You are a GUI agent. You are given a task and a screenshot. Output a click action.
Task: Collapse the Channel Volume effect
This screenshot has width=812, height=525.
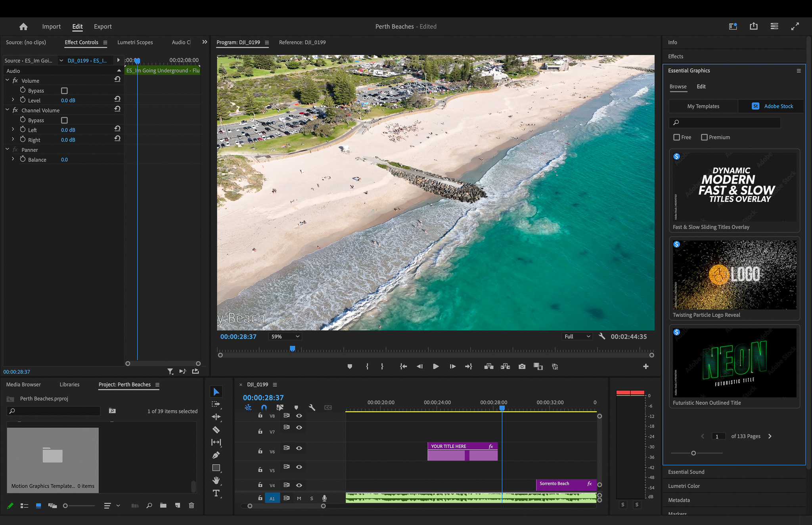coord(7,110)
